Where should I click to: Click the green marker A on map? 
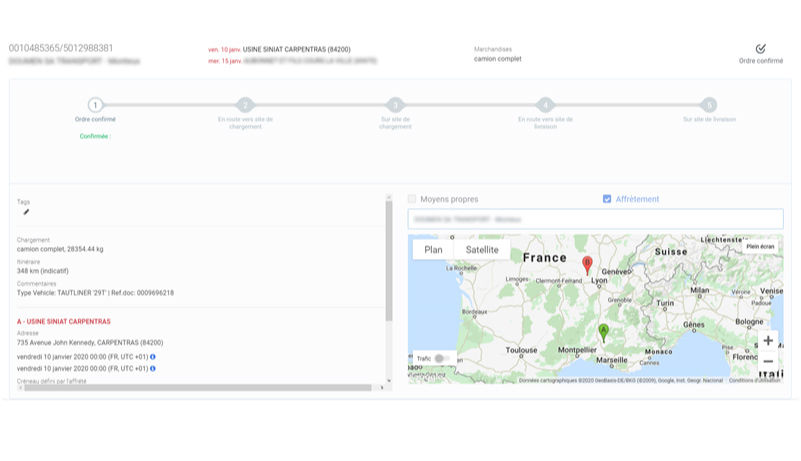[x=603, y=333]
